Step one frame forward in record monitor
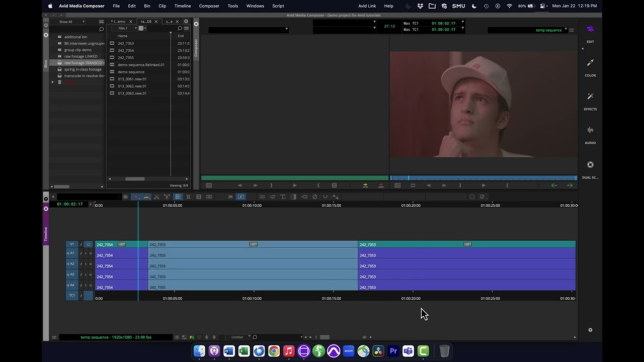This screenshot has width=644, height=362. (x=444, y=186)
